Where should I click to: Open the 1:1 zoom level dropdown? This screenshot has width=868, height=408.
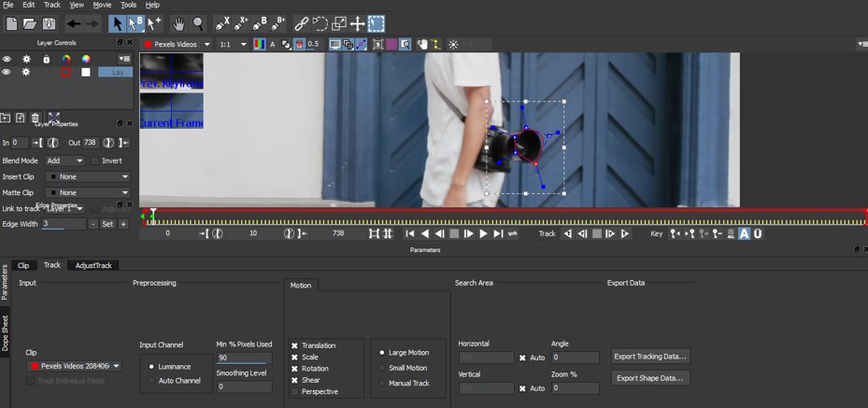coord(232,44)
